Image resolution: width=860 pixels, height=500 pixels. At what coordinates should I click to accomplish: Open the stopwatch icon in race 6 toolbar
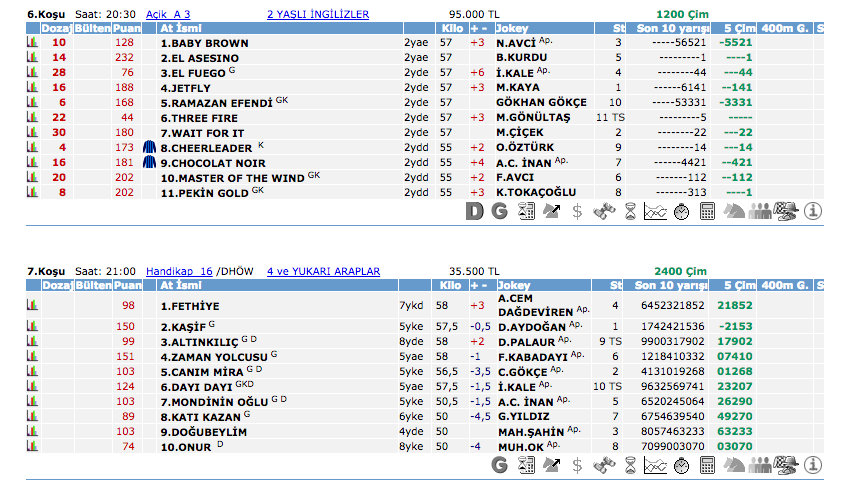tap(682, 211)
